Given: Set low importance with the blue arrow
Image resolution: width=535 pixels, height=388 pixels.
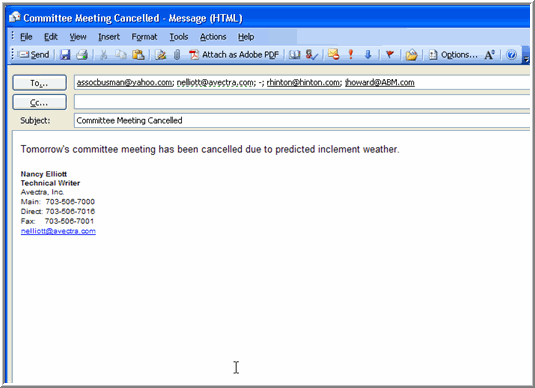Looking at the screenshot, I should (x=368, y=55).
